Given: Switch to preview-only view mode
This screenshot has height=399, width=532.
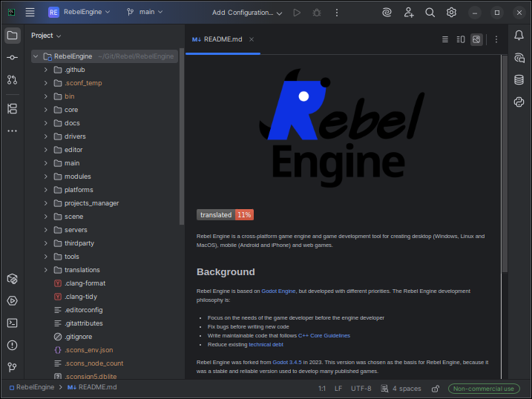Looking at the screenshot, I should 476,39.
